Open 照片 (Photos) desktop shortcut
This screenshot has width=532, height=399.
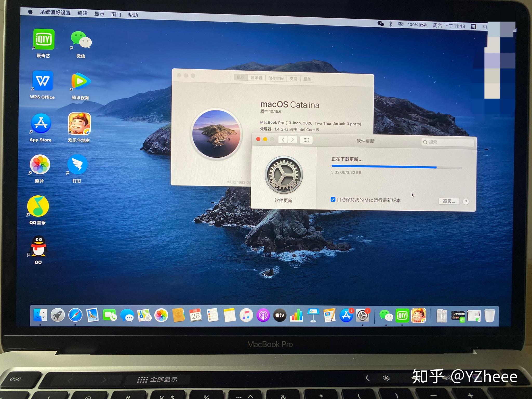(x=40, y=164)
